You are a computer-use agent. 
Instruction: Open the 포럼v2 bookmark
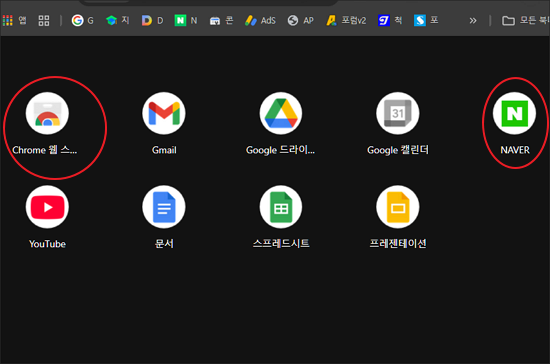pos(346,20)
